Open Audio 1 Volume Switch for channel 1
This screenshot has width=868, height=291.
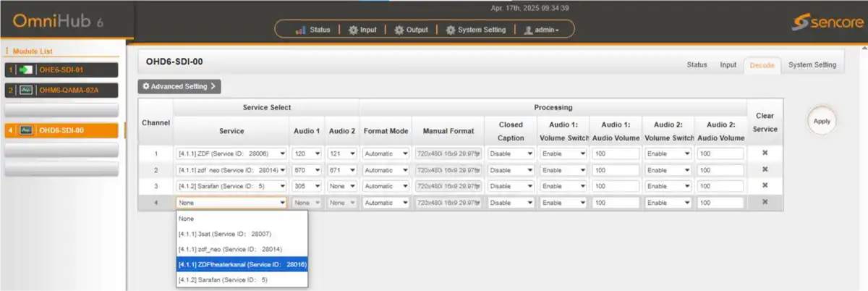point(563,153)
